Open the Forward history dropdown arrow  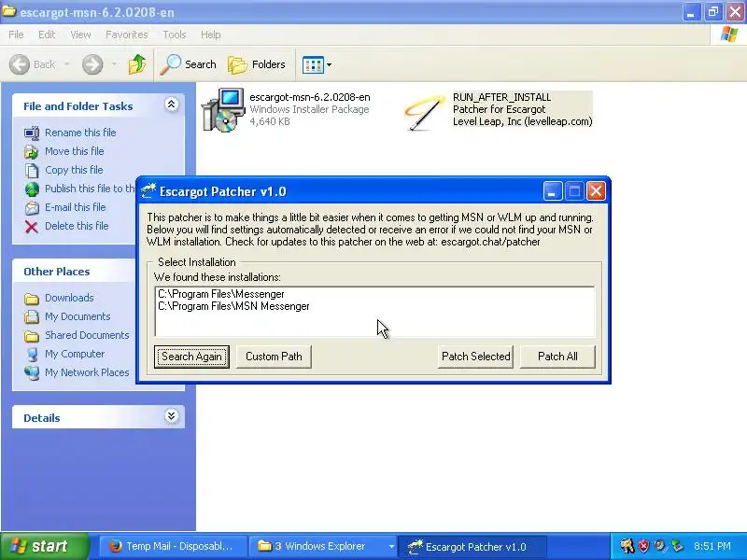click(114, 64)
